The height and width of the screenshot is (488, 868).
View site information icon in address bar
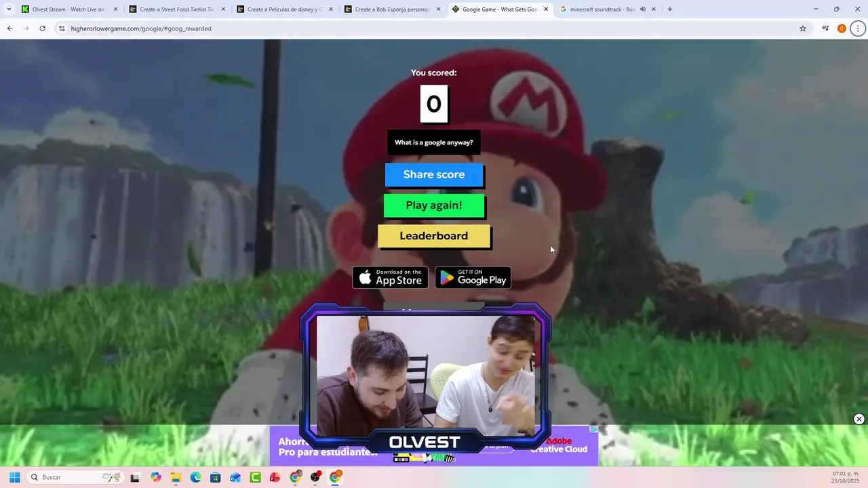pos(62,28)
